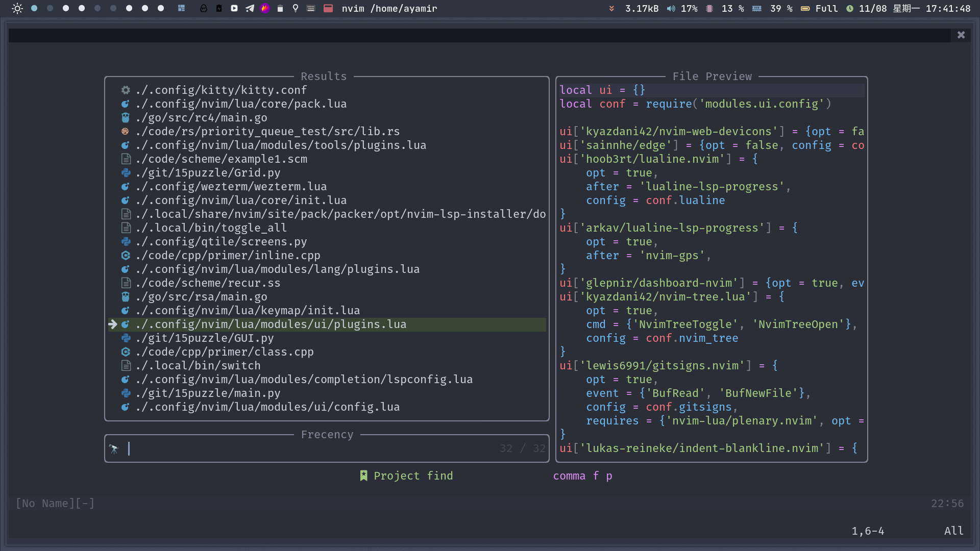Switch to the third workspace dot
This screenshot has width=980, height=551.
[66, 8]
